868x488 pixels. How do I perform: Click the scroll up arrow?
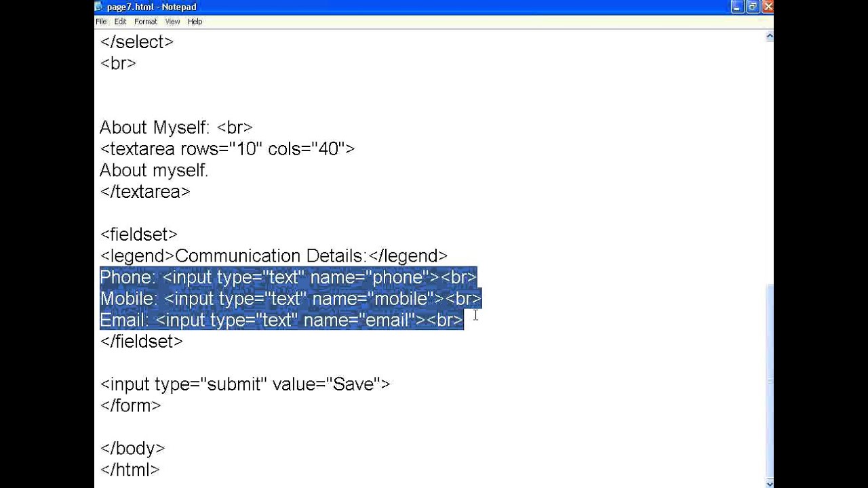tap(769, 37)
